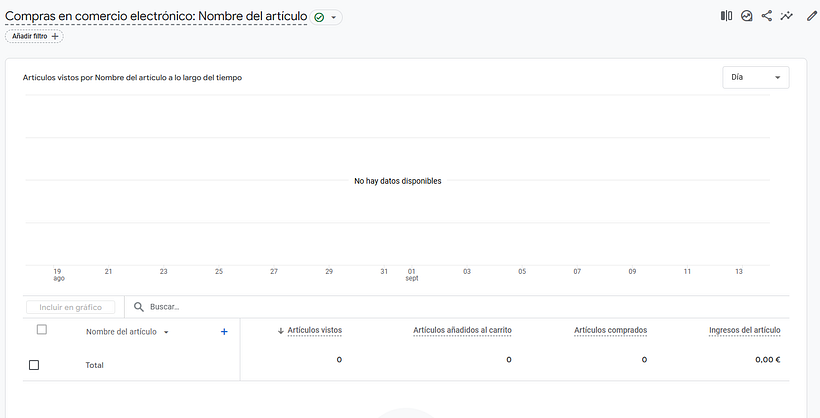Click the green report status check icon
Screen dimensions: 820x418
click(x=319, y=17)
